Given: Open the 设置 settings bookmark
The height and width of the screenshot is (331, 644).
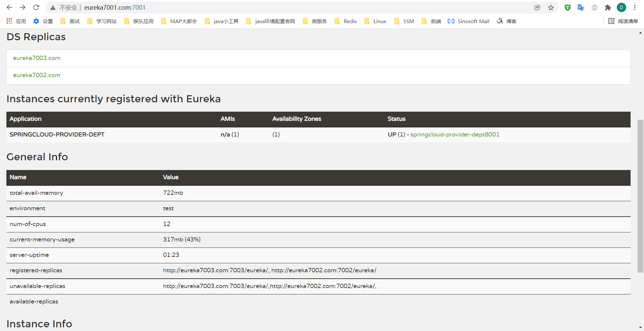Looking at the screenshot, I should point(43,21).
